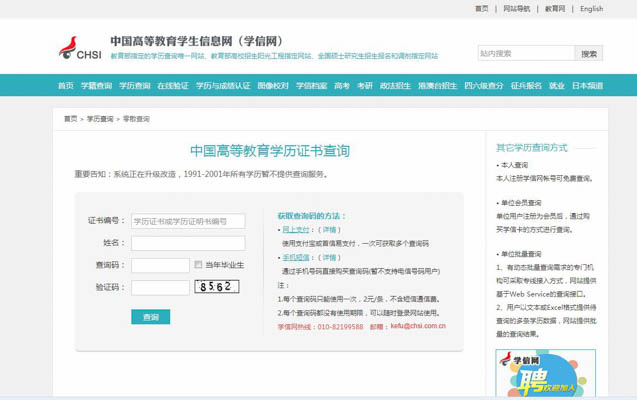Go to 学信档案 in the main navigation

[x=311, y=86]
